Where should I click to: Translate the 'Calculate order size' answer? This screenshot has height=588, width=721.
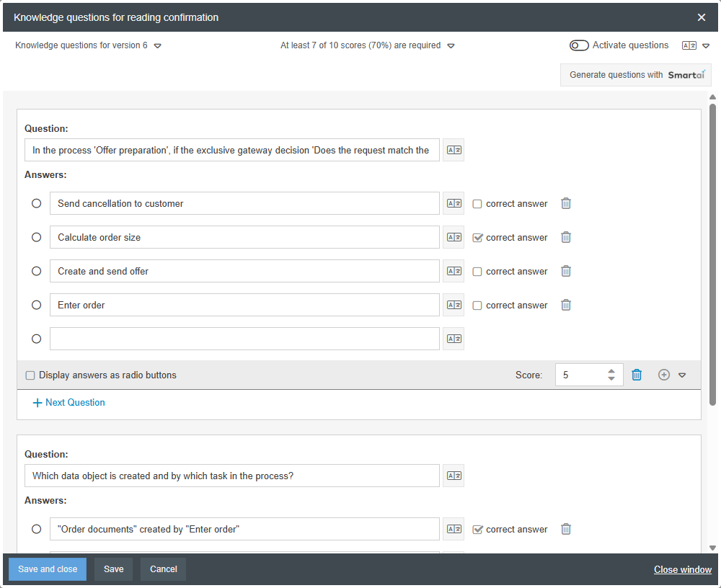tap(454, 237)
